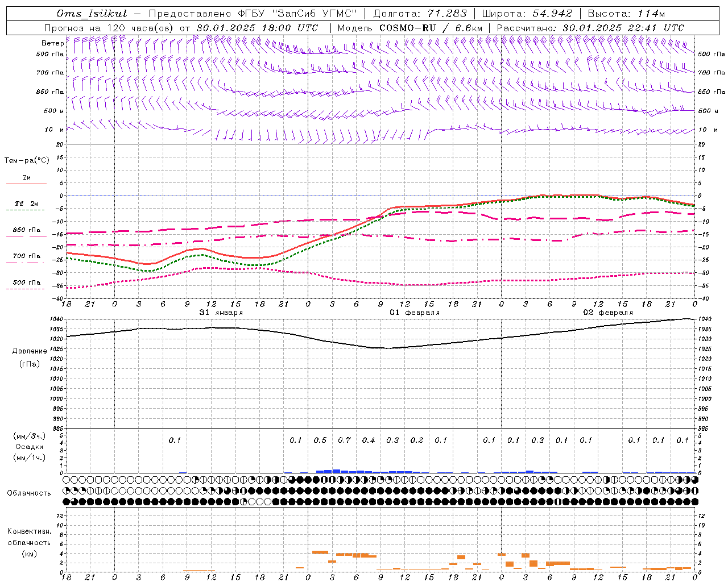The image size is (728, 582).
Task: Click the Ветер wind section label
Action: tap(52, 43)
